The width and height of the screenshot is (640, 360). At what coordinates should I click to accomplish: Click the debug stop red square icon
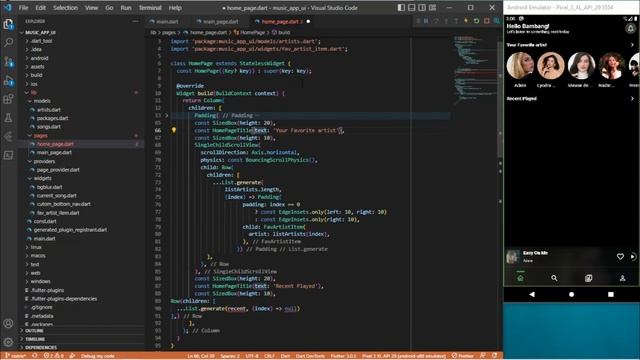tap(487, 21)
